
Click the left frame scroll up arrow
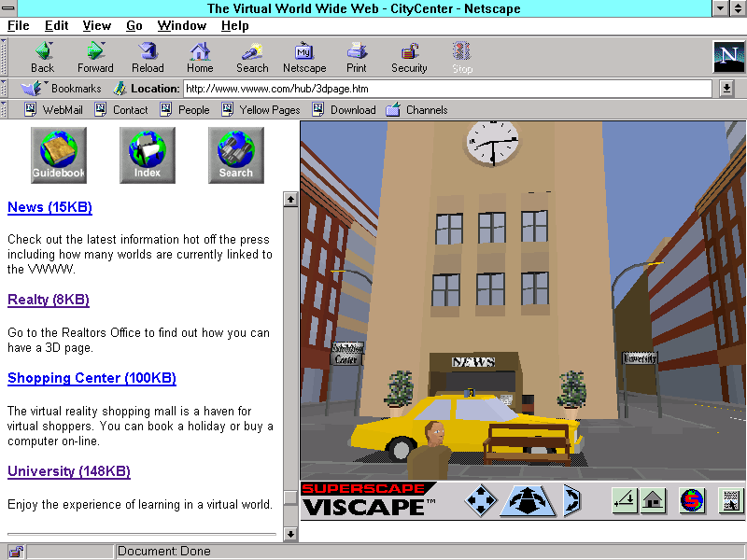[290, 199]
